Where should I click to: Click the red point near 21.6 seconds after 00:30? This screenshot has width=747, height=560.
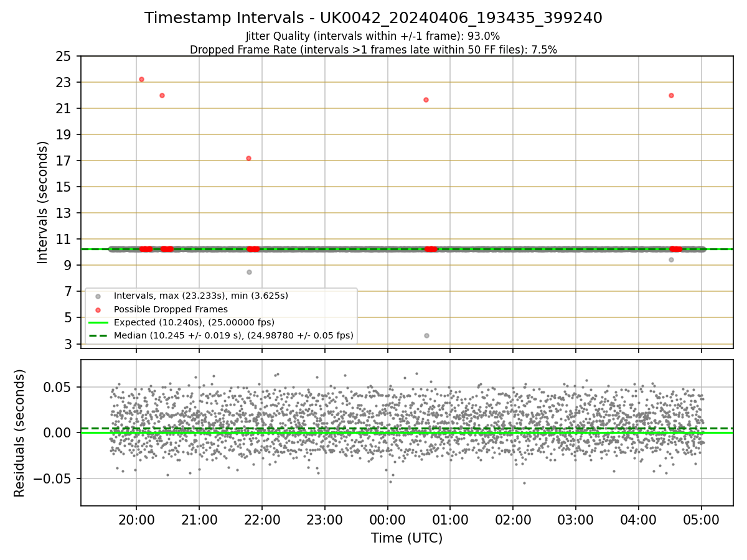(426, 100)
